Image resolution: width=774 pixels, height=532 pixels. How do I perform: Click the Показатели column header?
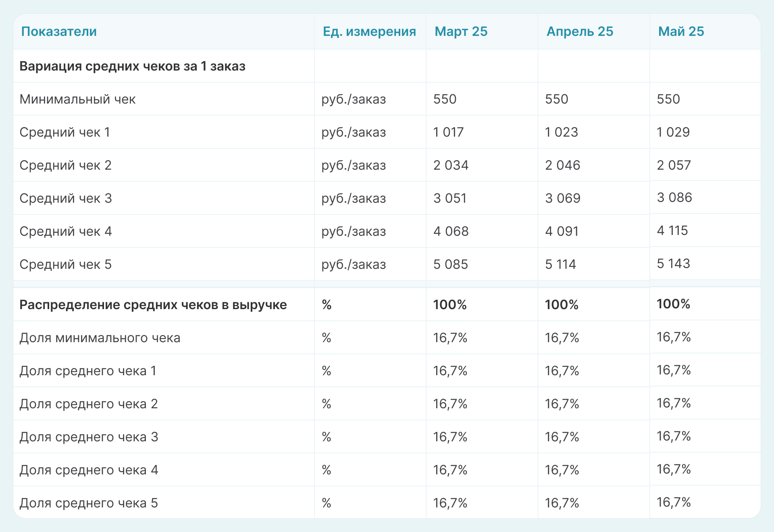coord(59,31)
